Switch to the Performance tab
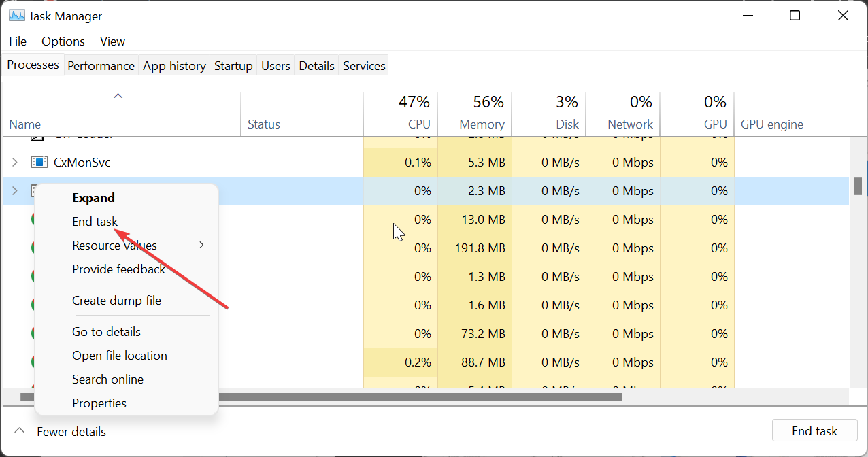The image size is (868, 457). (x=101, y=65)
